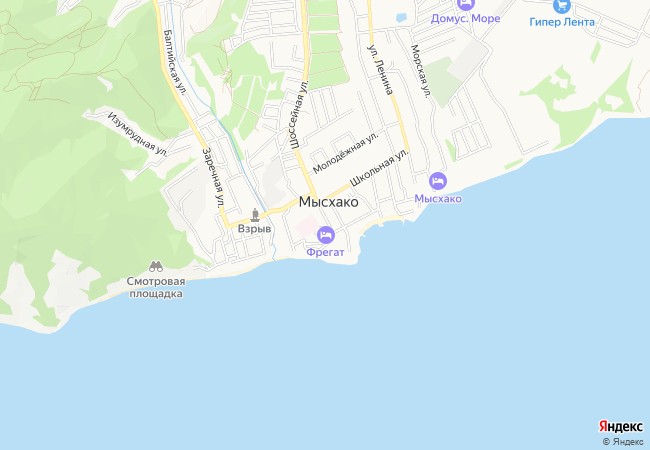Click the Гипер Лента text label
Screen dimensions: 650x450
(x=562, y=22)
